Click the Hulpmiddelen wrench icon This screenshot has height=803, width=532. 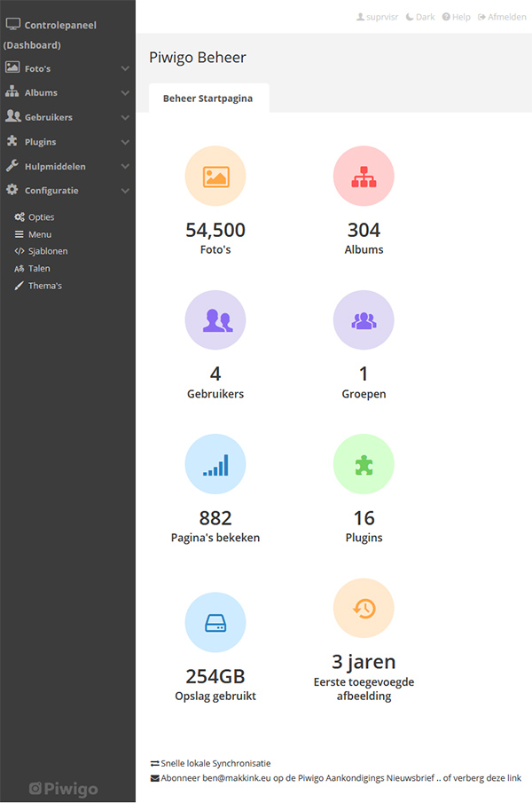coord(12,165)
